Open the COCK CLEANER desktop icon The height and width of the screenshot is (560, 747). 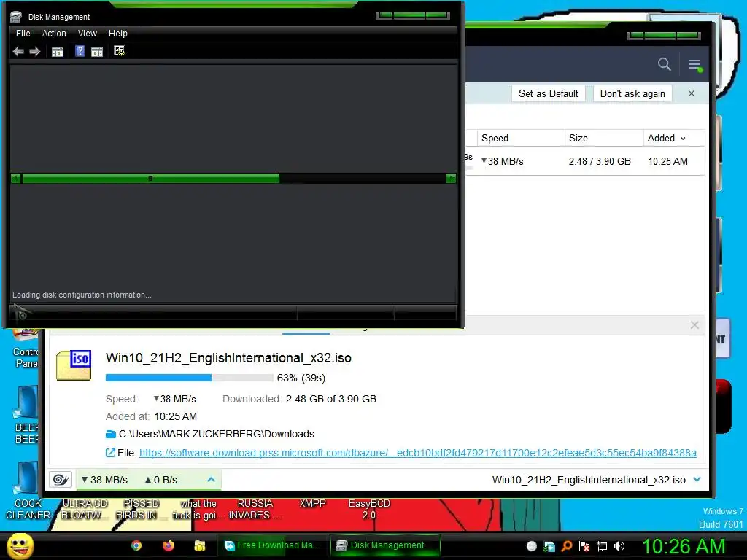coord(27,491)
